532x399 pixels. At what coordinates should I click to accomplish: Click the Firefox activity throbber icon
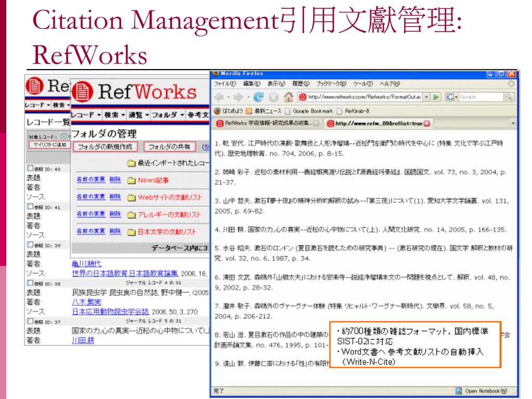(x=511, y=84)
